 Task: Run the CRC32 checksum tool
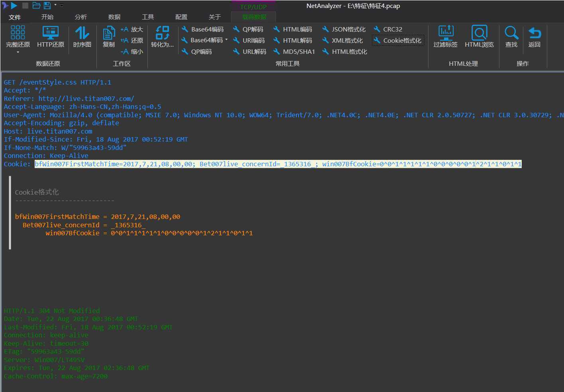pyautogui.click(x=388, y=29)
